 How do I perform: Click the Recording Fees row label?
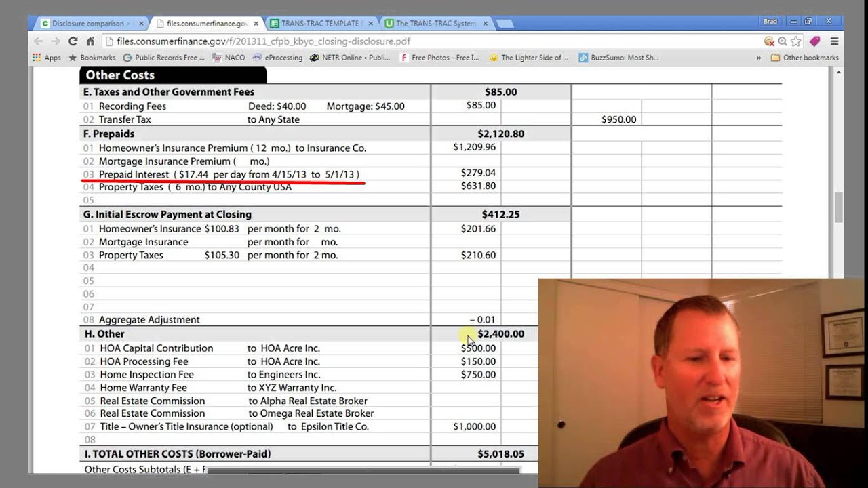pyautogui.click(x=132, y=106)
